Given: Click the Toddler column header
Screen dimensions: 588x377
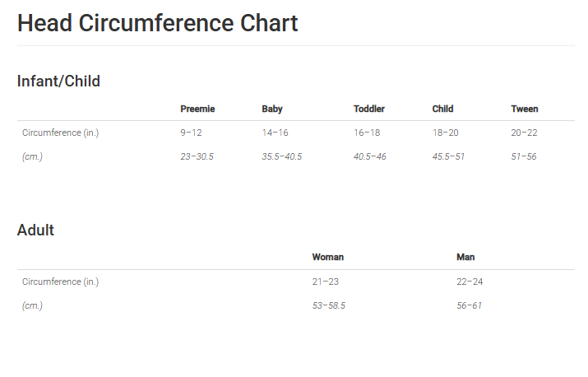Looking at the screenshot, I should [x=369, y=109].
